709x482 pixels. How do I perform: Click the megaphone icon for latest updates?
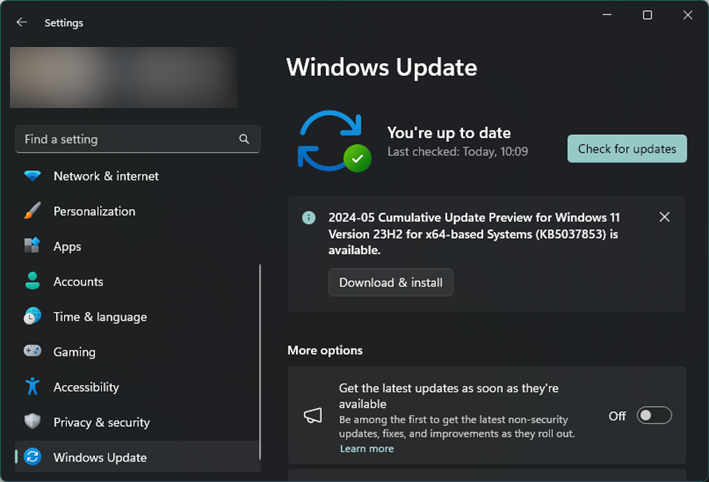(x=313, y=416)
